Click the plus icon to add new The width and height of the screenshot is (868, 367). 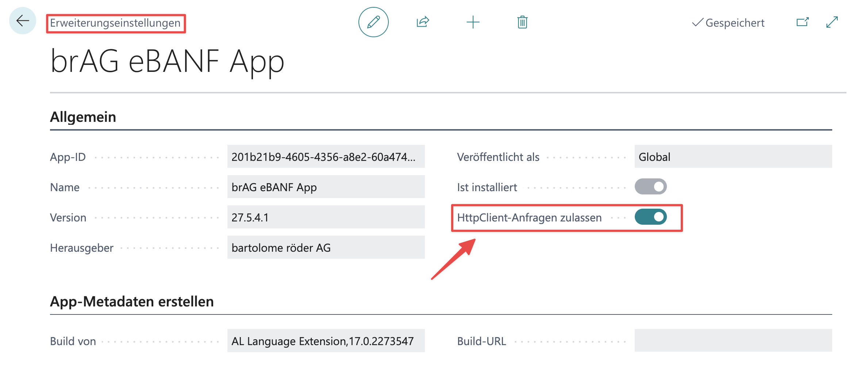473,22
